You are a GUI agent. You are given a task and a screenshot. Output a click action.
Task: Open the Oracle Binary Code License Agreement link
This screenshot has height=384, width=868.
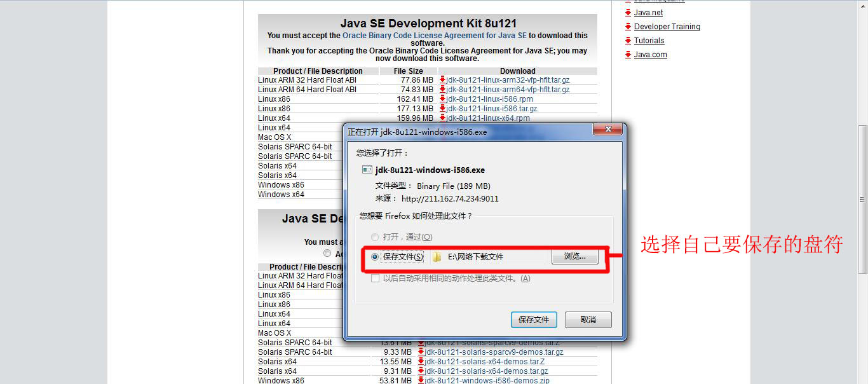click(434, 35)
